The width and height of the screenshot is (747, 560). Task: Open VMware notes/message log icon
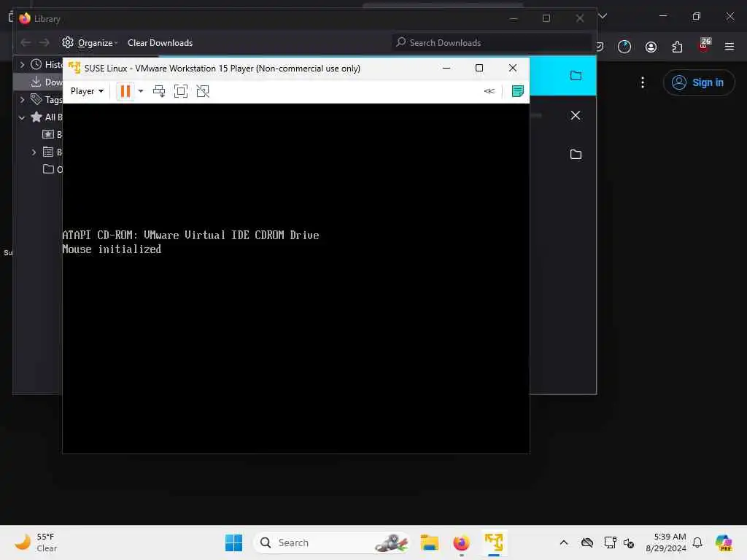point(517,91)
